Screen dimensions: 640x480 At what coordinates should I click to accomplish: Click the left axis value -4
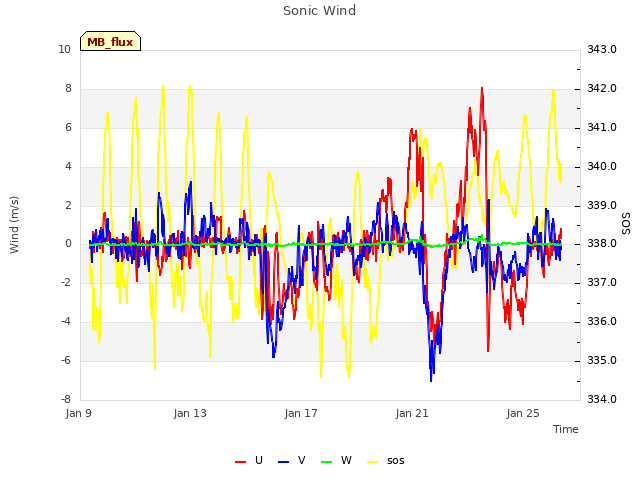(66, 322)
